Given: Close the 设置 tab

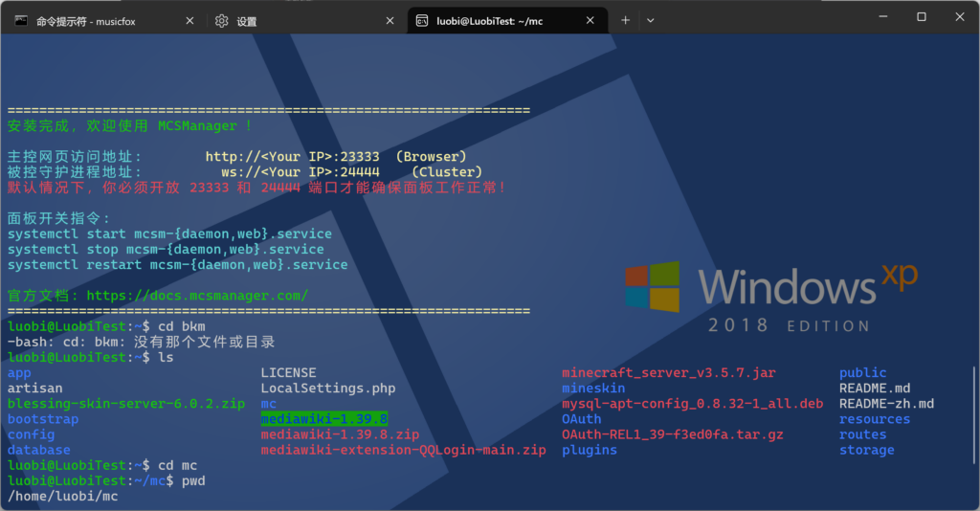Looking at the screenshot, I should pos(390,20).
